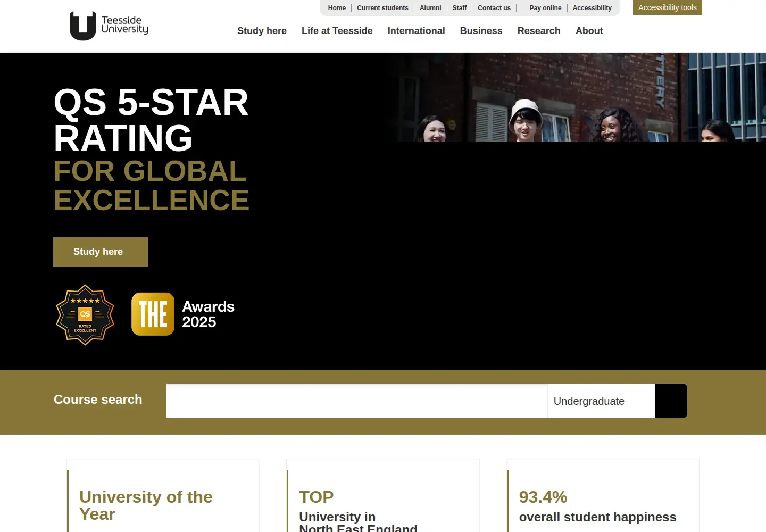Viewport: 766px width, 532px height.
Task: Open the Life at Teesside menu
Action: tap(337, 31)
